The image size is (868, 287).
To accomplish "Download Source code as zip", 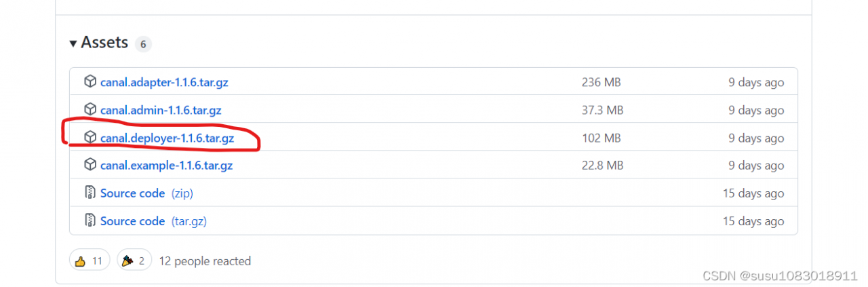I will [x=146, y=193].
